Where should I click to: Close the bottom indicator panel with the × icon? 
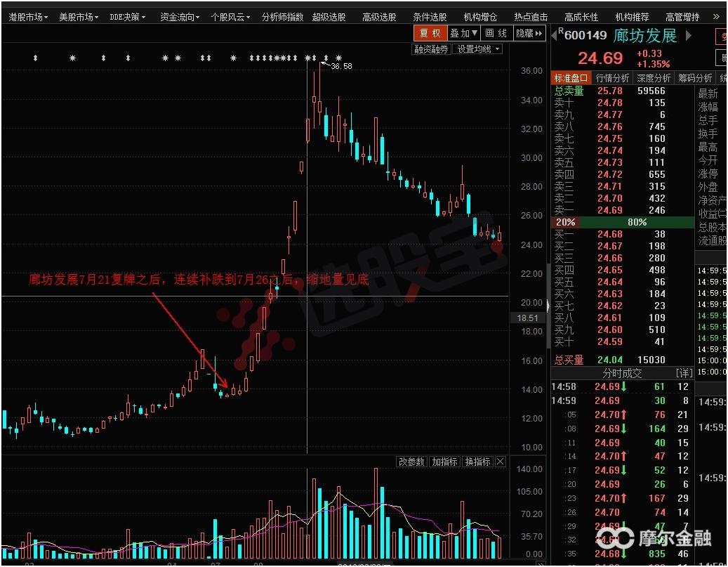click(500, 462)
